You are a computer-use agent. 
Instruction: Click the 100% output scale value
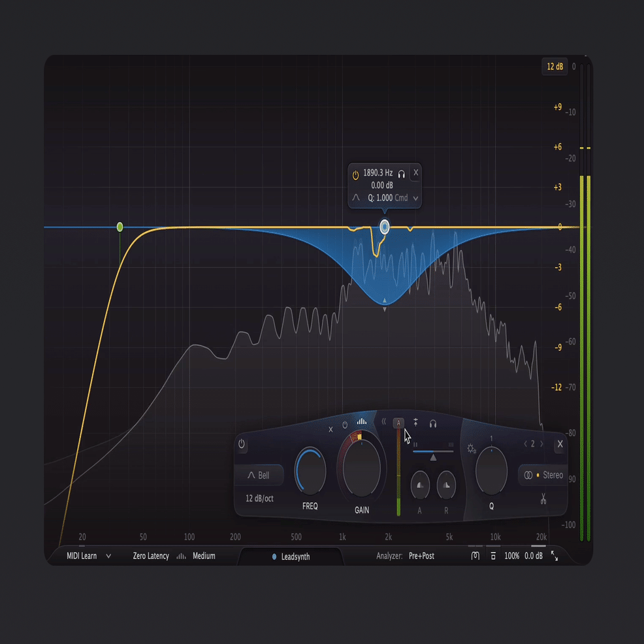(x=512, y=556)
